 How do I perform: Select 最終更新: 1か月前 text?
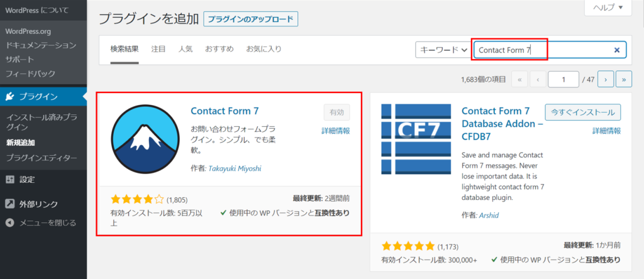pos(592,245)
